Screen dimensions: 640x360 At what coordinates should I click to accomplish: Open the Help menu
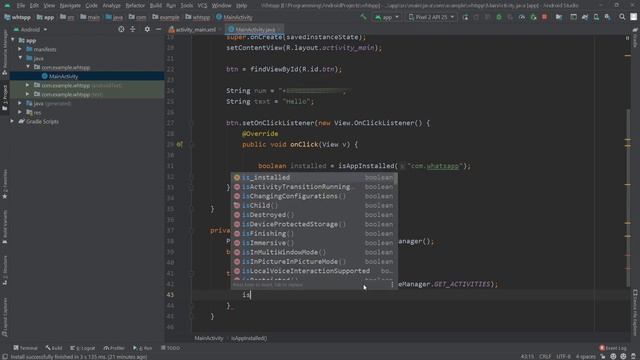click(242, 6)
